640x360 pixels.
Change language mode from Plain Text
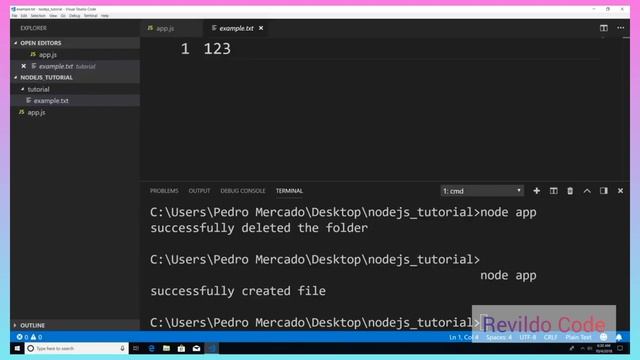[578, 337]
